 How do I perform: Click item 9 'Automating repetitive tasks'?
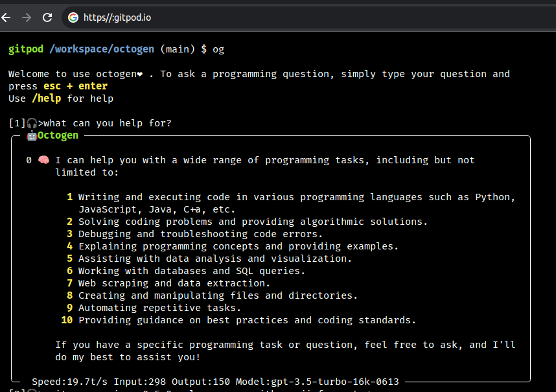(160, 308)
